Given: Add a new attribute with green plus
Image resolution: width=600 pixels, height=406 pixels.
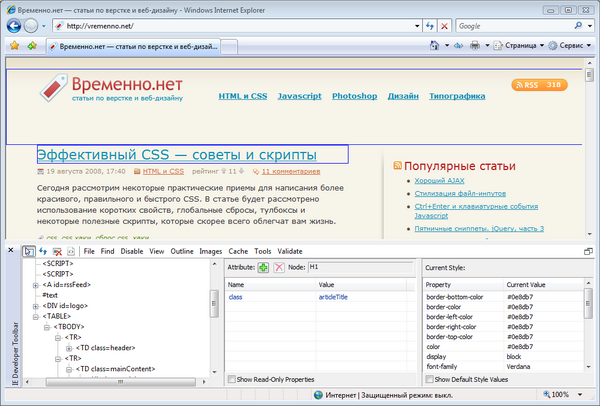Looking at the screenshot, I should (263, 267).
